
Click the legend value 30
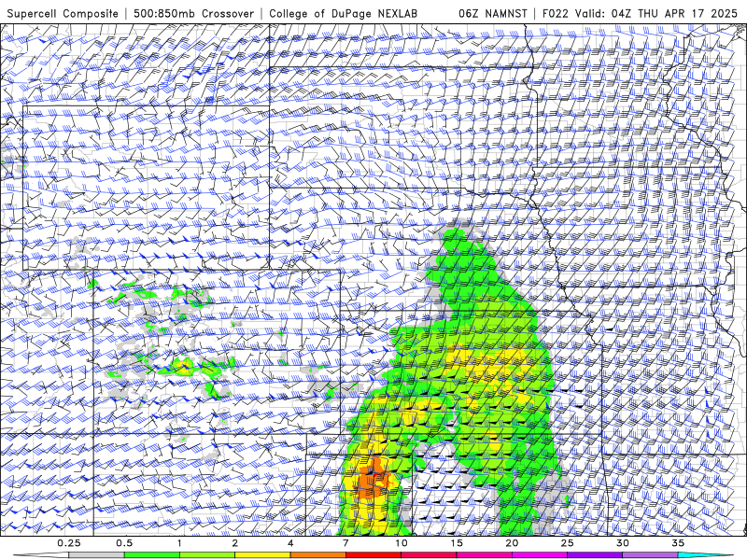tap(623, 543)
